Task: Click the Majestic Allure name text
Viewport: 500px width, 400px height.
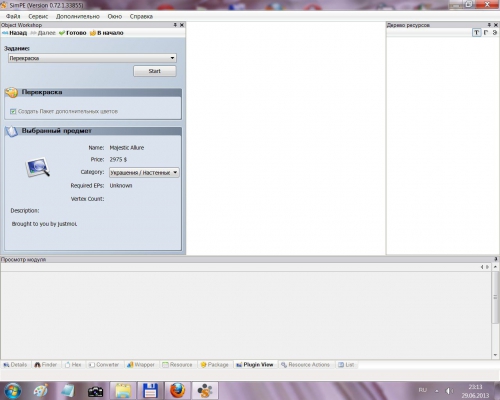Action: [x=127, y=148]
